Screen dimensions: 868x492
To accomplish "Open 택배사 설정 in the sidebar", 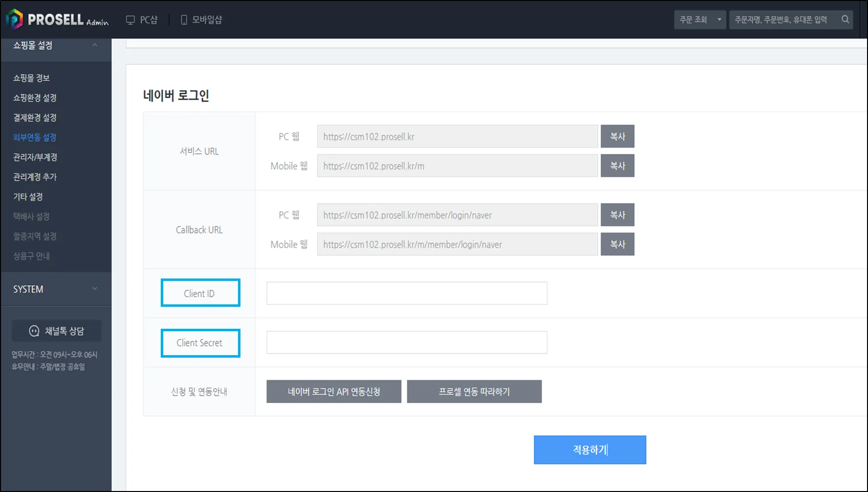I will click(x=31, y=216).
